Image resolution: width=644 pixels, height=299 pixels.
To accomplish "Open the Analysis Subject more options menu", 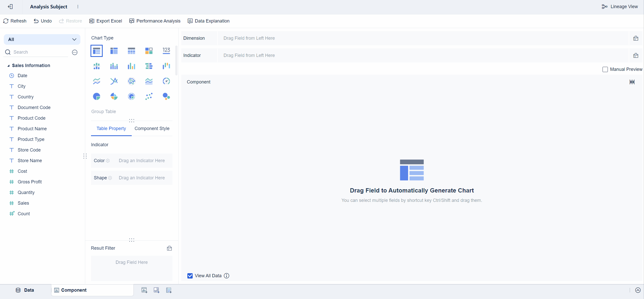I will point(78,7).
